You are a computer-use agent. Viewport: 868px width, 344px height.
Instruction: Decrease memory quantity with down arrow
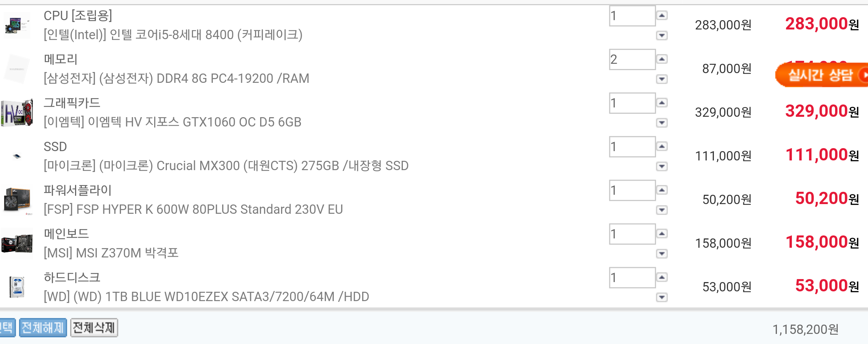tap(662, 79)
